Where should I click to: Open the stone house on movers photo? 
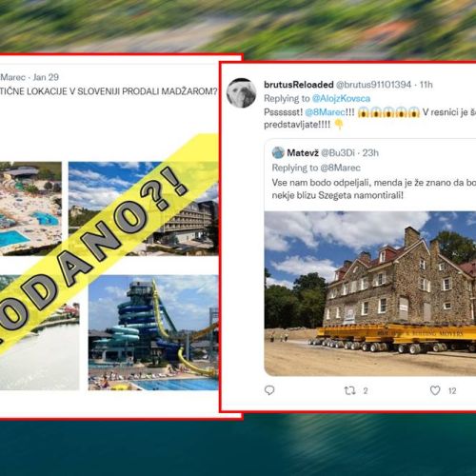click(370, 293)
